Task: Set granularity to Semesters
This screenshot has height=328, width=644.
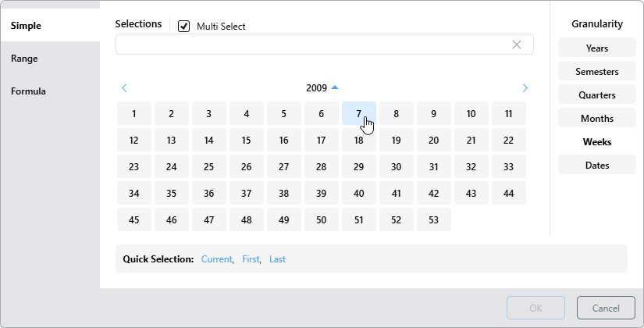Action: pyautogui.click(x=596, y=72)
